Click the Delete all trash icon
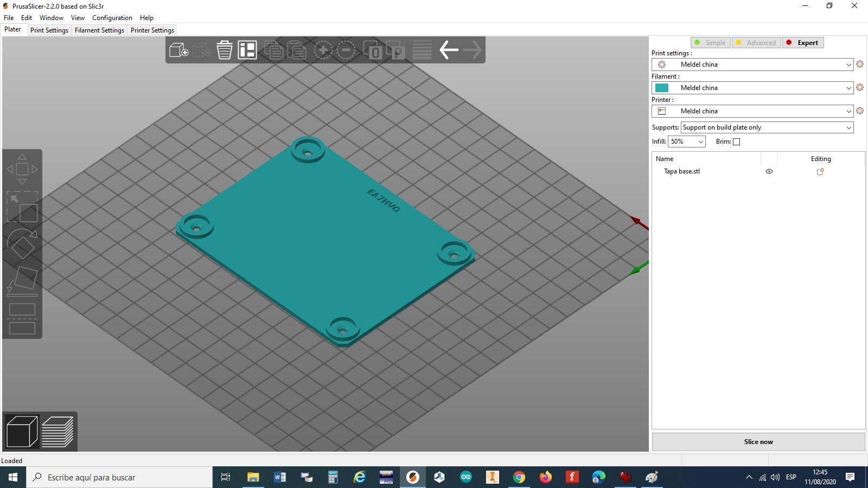868x488 pixels. pos(225,50)
